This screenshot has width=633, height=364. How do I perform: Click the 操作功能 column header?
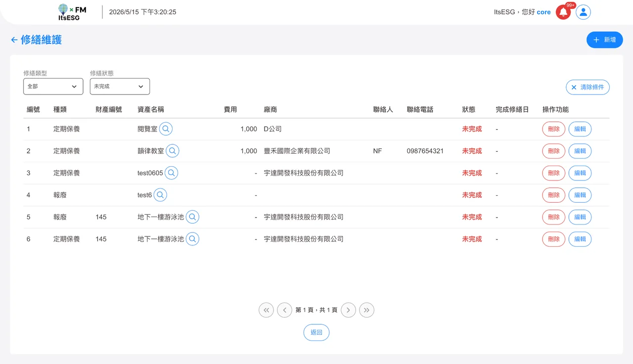[556, 109]
